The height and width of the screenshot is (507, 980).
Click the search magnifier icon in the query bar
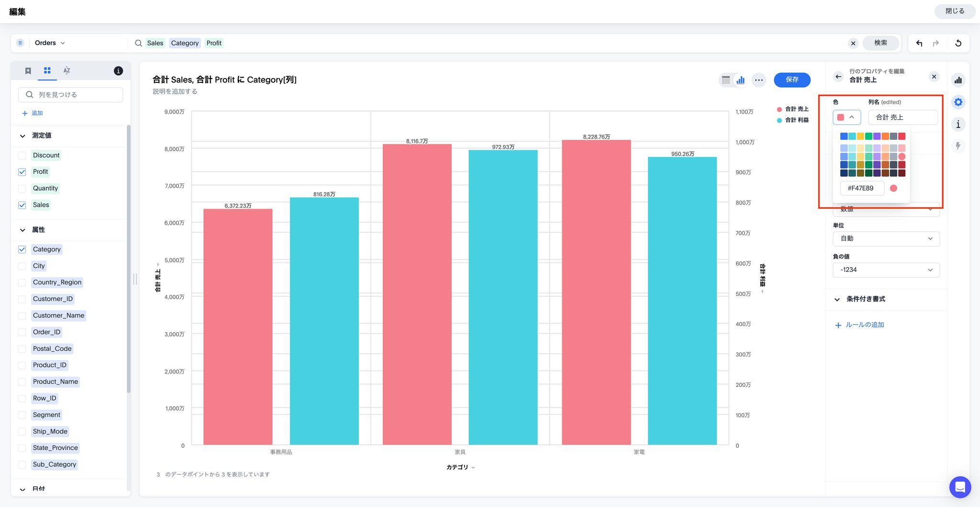[138, 43]
